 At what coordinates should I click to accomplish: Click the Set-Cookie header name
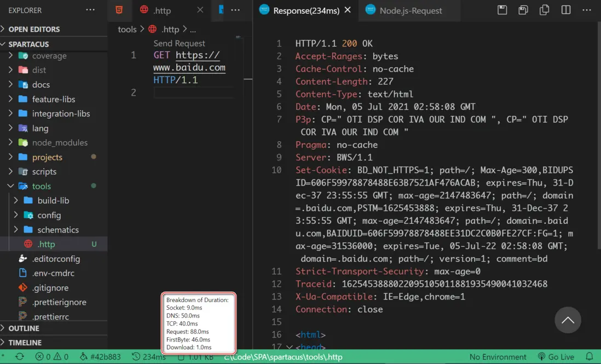click(x=321, y=170)
